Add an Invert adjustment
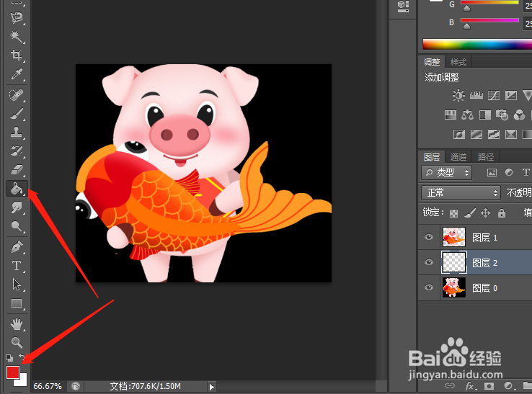 459,134
